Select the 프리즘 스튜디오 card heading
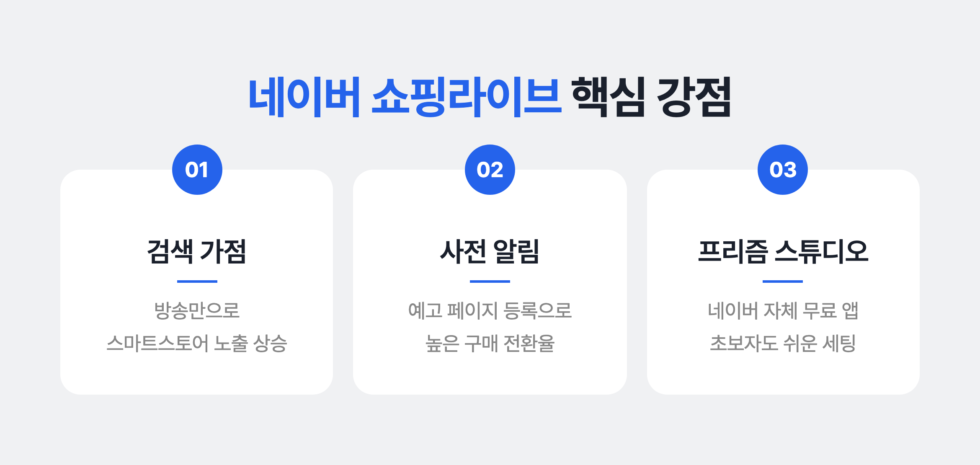Screen dimensions: 980x465 tap(783, 251)
